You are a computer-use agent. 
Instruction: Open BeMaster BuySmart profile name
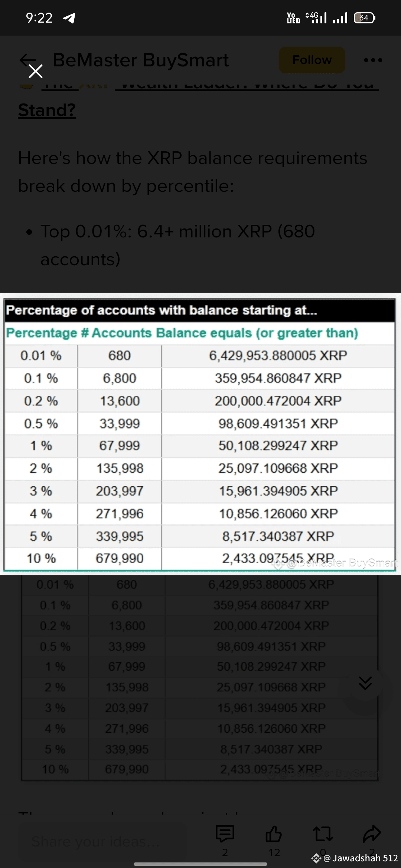click(x=141, y=60)
